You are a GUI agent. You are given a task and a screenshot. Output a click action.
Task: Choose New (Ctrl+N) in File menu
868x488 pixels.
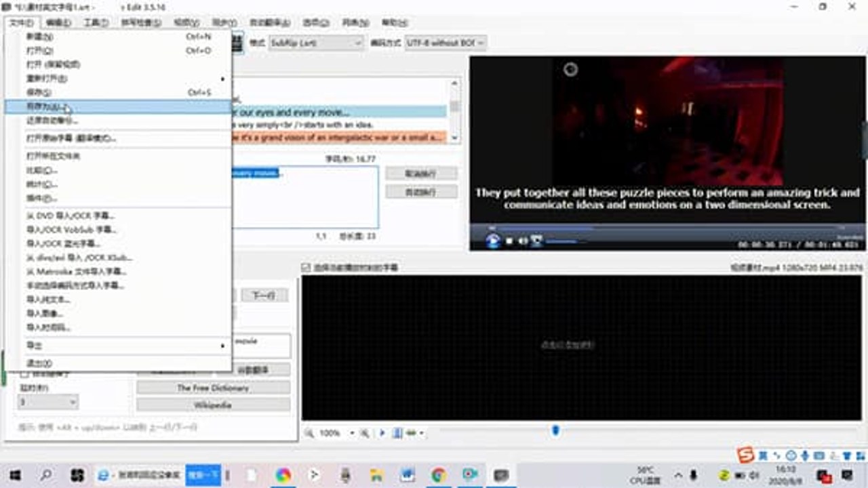118,37
